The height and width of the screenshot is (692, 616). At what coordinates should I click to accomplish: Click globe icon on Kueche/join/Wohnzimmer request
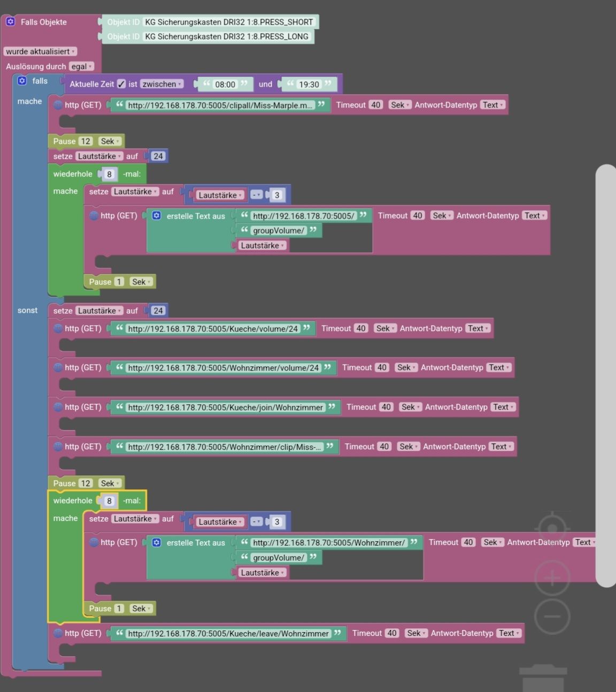58,407
